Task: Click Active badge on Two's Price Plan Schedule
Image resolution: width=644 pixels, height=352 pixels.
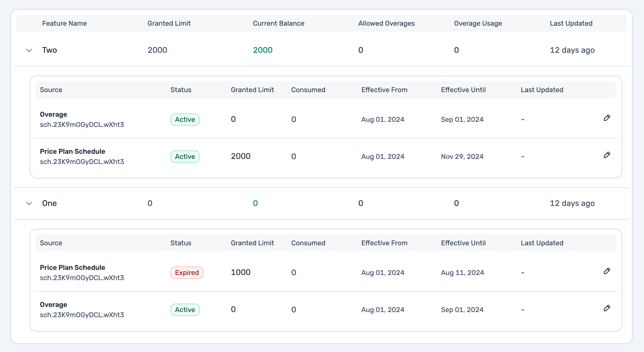Action: [185, 157]
